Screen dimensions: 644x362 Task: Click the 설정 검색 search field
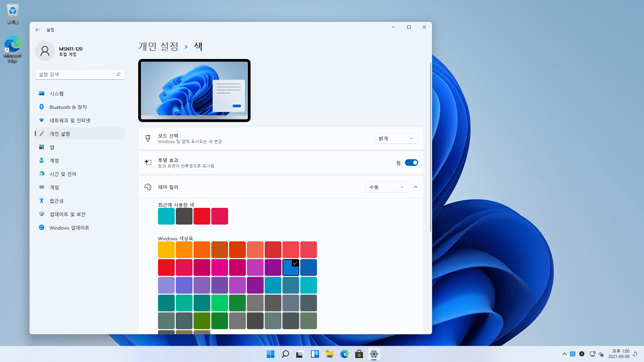[80, 74]
